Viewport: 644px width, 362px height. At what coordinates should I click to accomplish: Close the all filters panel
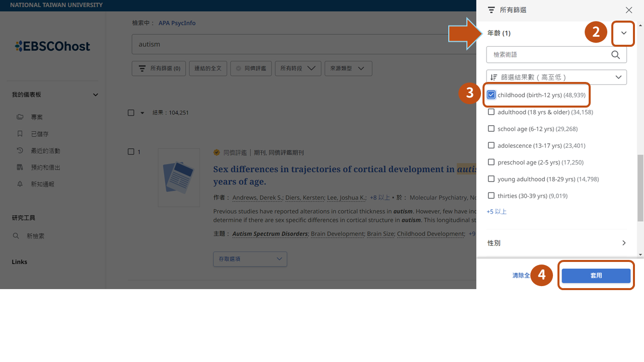pyautogui.click(x=629, y=10)
